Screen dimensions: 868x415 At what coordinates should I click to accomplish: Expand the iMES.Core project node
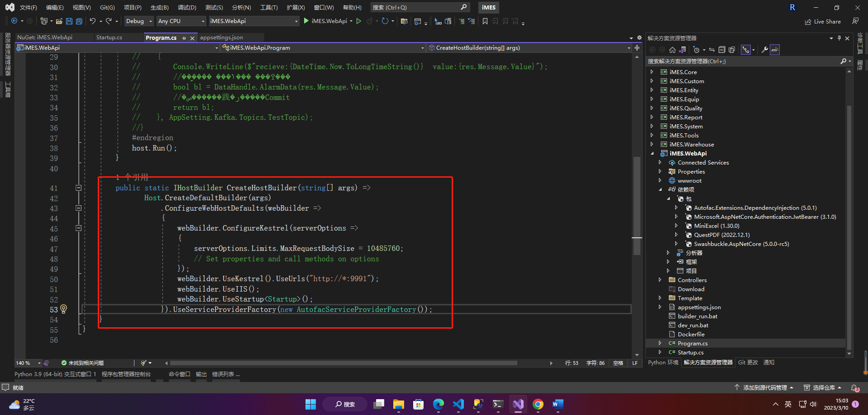click(x=652, y=72)
